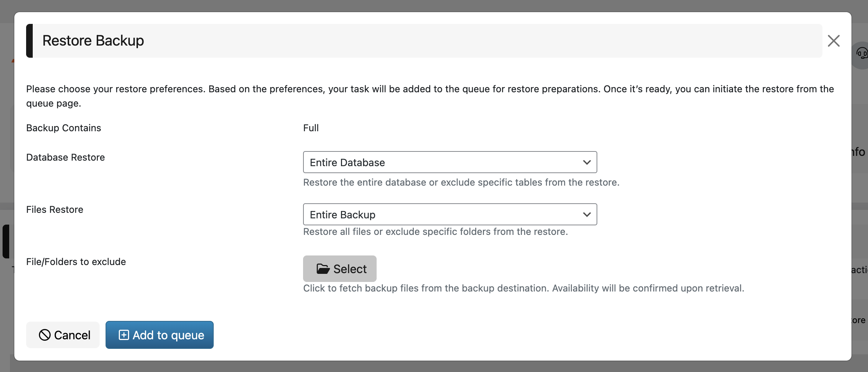Open the Files Restore dropdown
Viewport: 868px width, 372px height.
(x=449, y=214)
